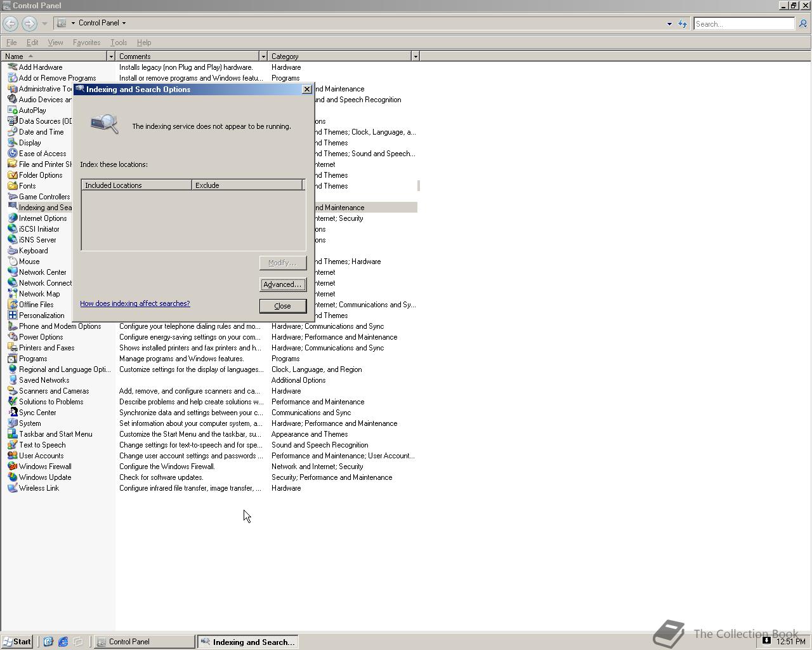Select the iSCSI Initiator icon

[x=13, y=229]
